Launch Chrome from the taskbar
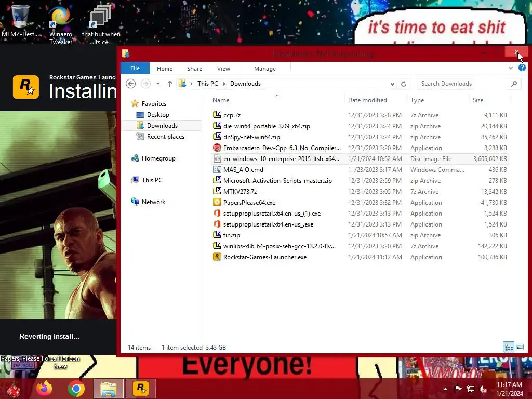Screen dimensions: 532x399 click(76, 389)
